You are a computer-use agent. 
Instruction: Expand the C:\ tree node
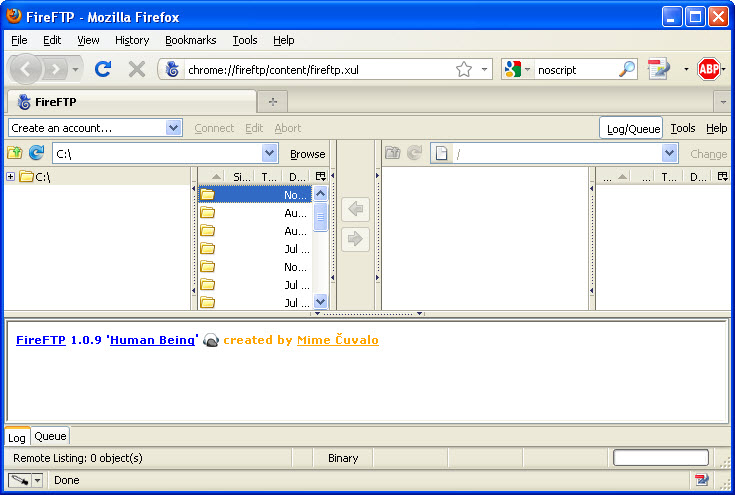click(x=10, y=177)
